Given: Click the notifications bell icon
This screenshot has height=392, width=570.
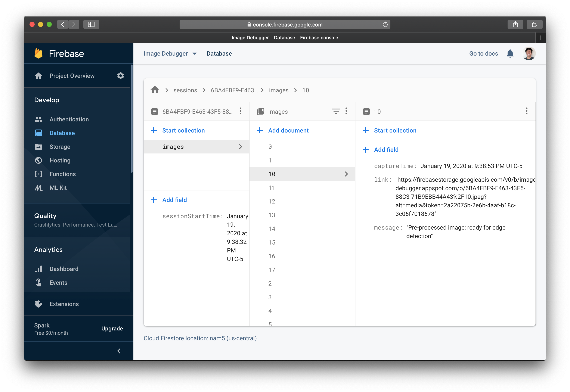Looking at the screenshot, I should pyautogui.click(x=510, y=54).
